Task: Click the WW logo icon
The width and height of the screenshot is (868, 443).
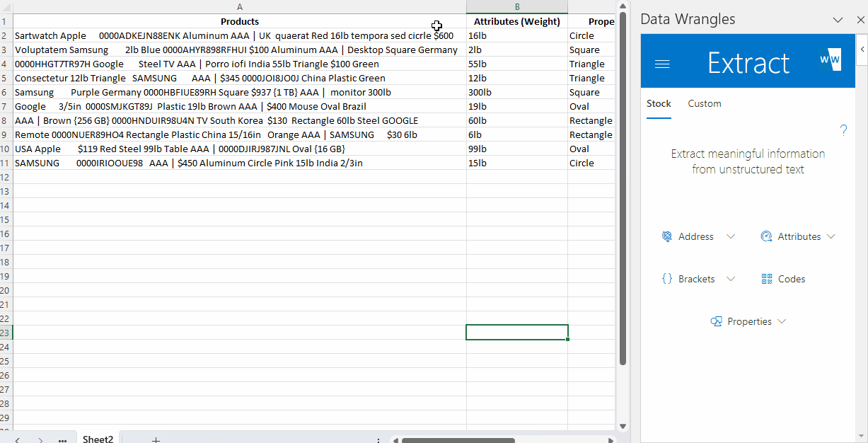Action: click(x=831, y=60)
